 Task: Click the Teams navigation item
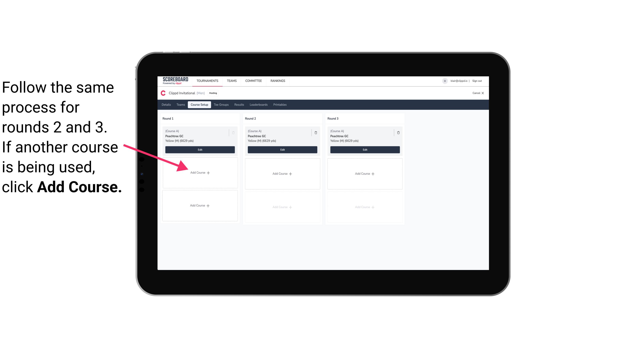pyautogui.click(x=232, y=80)
